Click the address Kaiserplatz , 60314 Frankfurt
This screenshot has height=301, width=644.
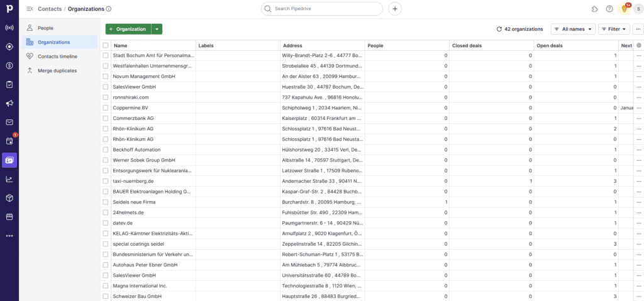tap(321, 118)
